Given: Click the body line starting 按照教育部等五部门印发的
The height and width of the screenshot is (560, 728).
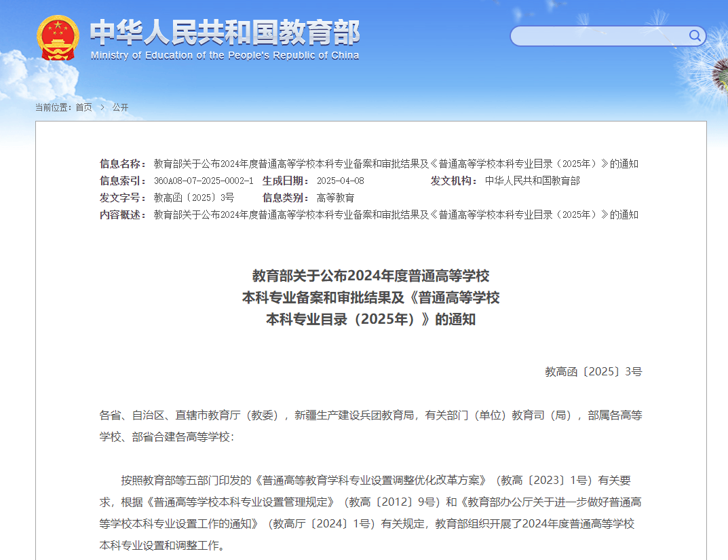Looking at the screenshot, I should 376,480.
